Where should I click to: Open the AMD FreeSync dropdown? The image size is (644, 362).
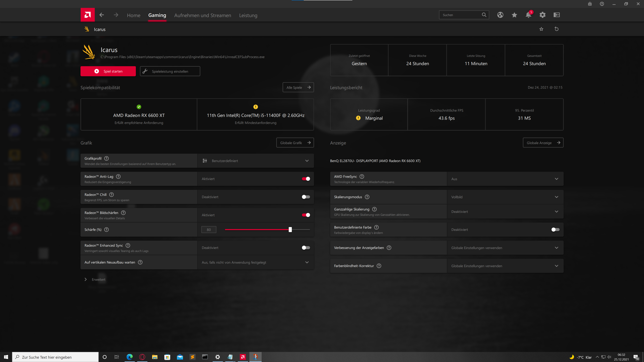click(x=505, y=179)
